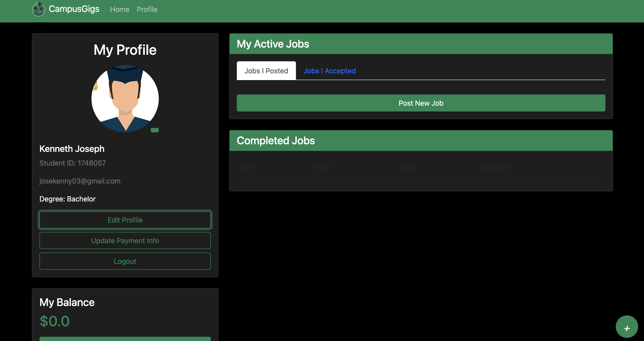The height and width of the screenshot is (341, 644).
Task: Select the Jobs I Posted tab
Action: click(266, 71)
